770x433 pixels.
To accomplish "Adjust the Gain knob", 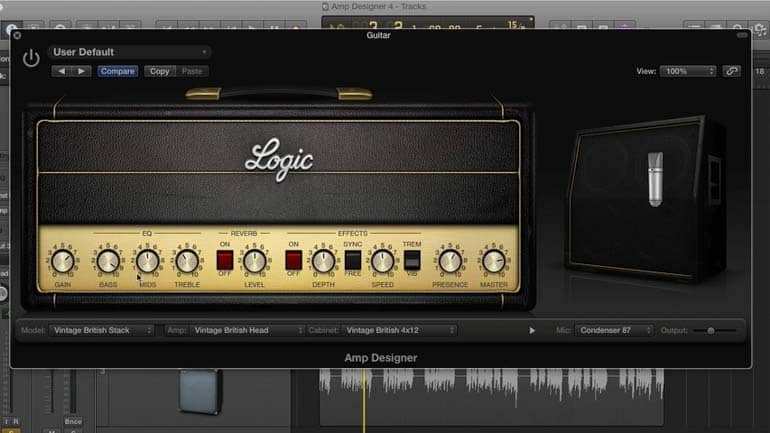I will coord(62,261).
